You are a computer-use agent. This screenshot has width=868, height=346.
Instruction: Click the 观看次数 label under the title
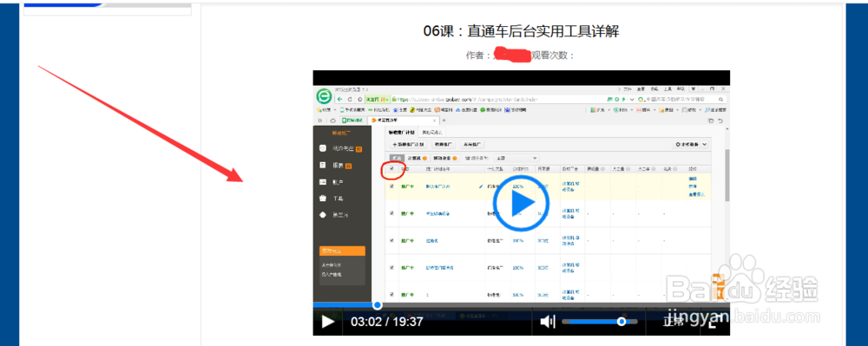[x=551, y=55]
